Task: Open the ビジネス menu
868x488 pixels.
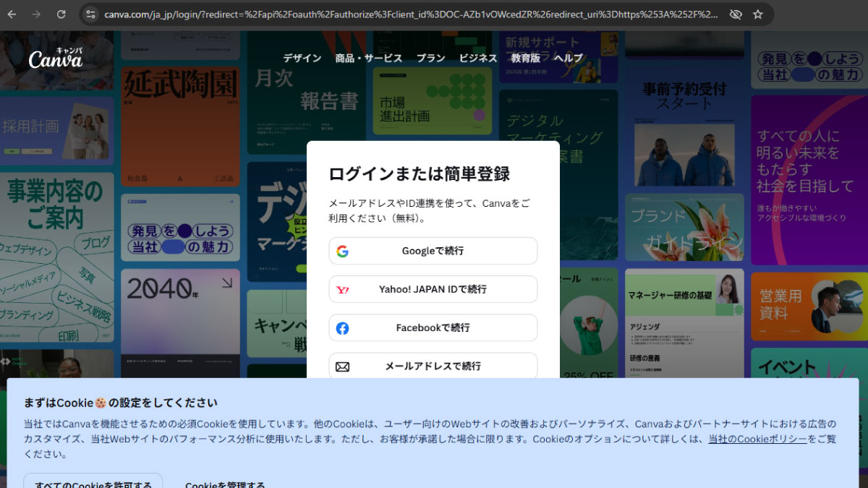Action: coord(478,58)
